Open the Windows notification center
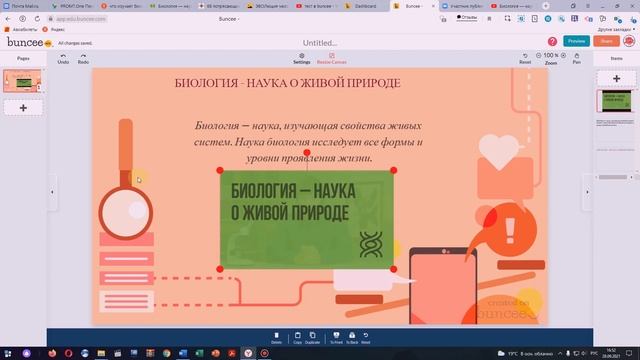The width and height of the screenshot is (640, 360). pyautogui.click(x=629, y=353)
